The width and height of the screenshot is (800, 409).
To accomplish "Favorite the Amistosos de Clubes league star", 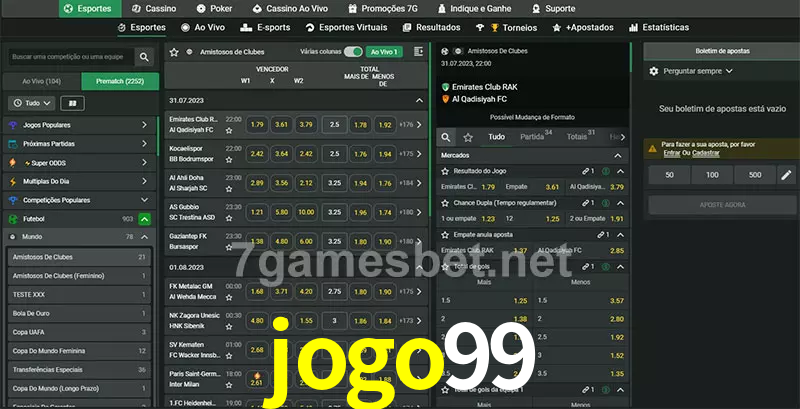I will click(x=174, y=50).
